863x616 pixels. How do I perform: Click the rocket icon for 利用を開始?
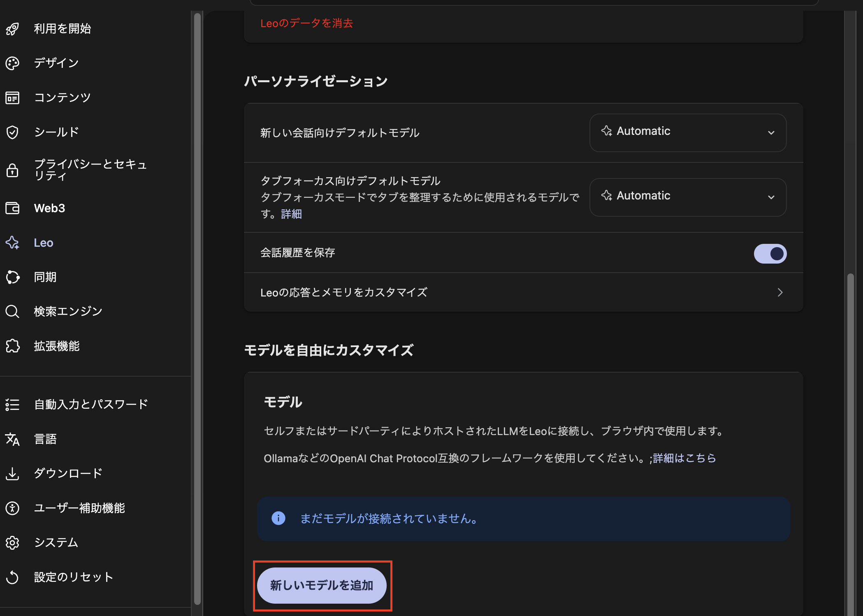[12, 29]
